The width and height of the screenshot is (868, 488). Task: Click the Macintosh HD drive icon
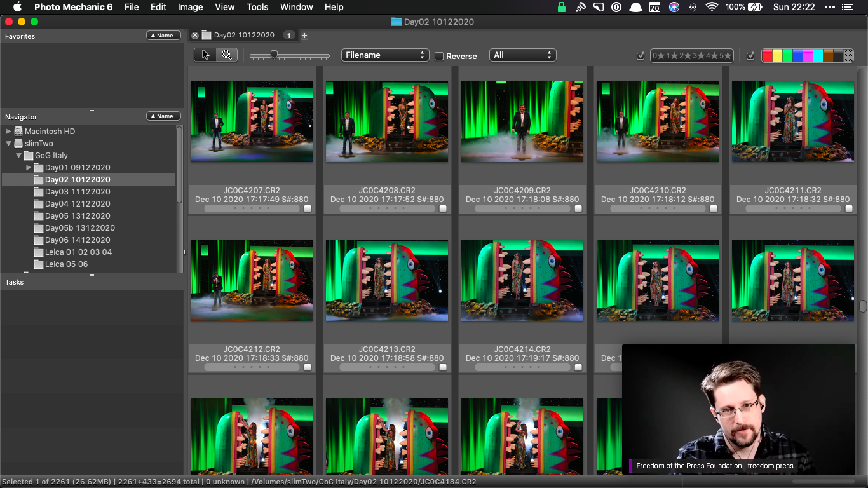[x=18, y=131]
